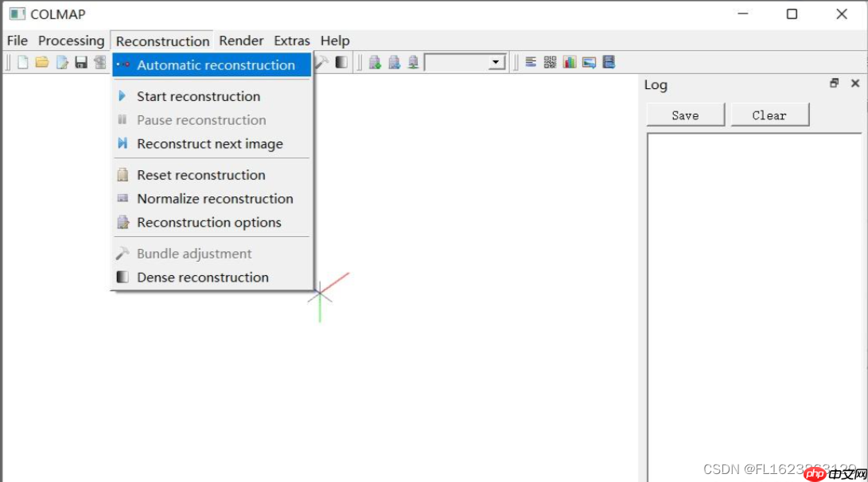Screen dimensions: 868x482
Task: Open the File menu
Action: [18, 41]
